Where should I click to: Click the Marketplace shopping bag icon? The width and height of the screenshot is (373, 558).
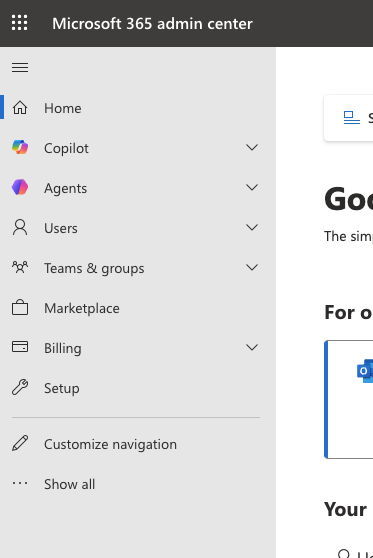(x=20, y=307)
